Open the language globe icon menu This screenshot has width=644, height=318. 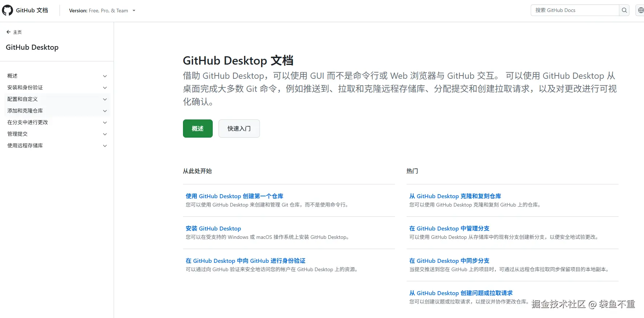click(x=641, y=10)
